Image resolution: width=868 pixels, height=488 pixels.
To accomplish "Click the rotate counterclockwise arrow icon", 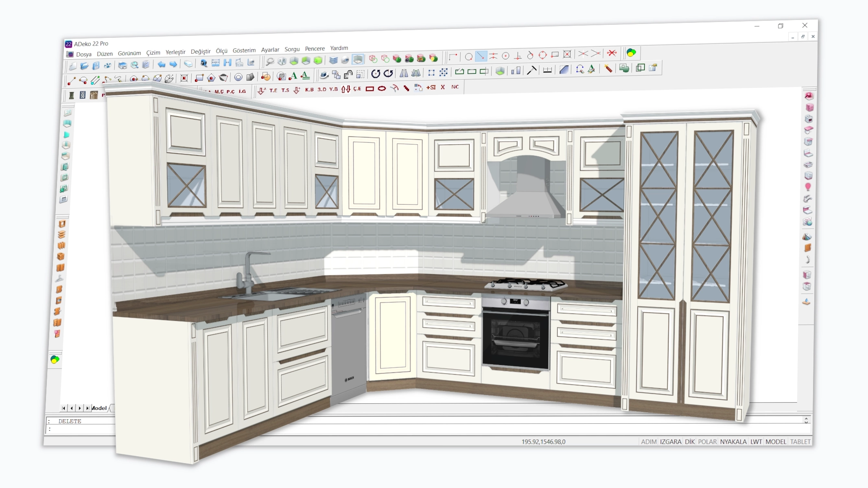I will pyautogui.click(x=375, y=74).
